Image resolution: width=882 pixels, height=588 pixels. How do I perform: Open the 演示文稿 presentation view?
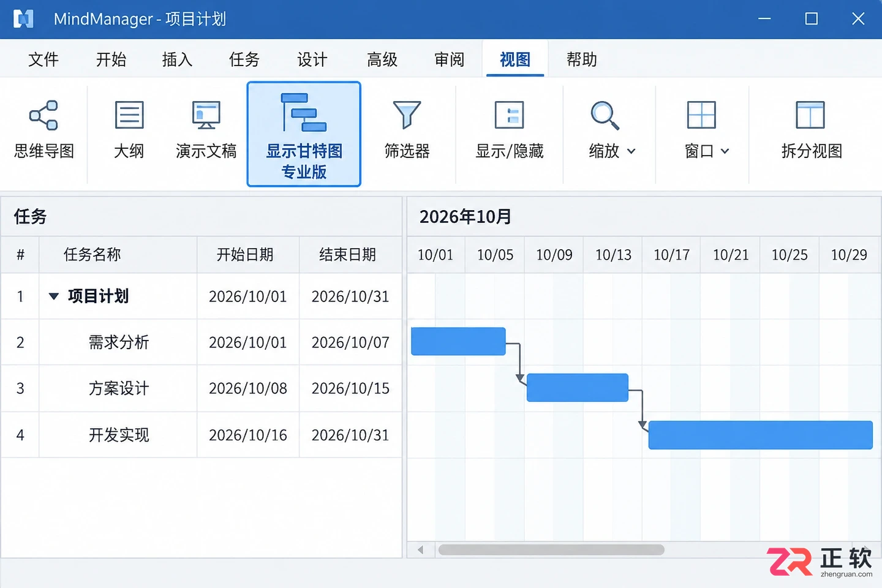(x=206, y=131)
